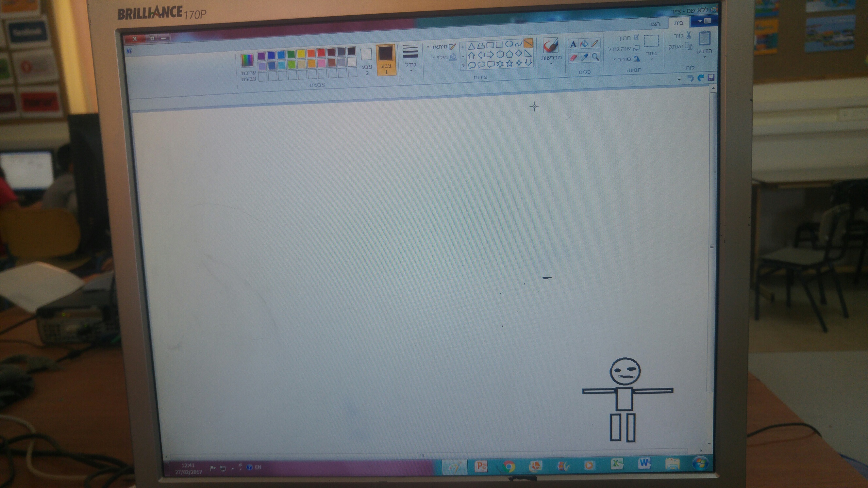This screenshot has width=868, height=488.
Task: Click the Crop (חתוך) button
Action: pyautogui.click(x=628, y=38)
